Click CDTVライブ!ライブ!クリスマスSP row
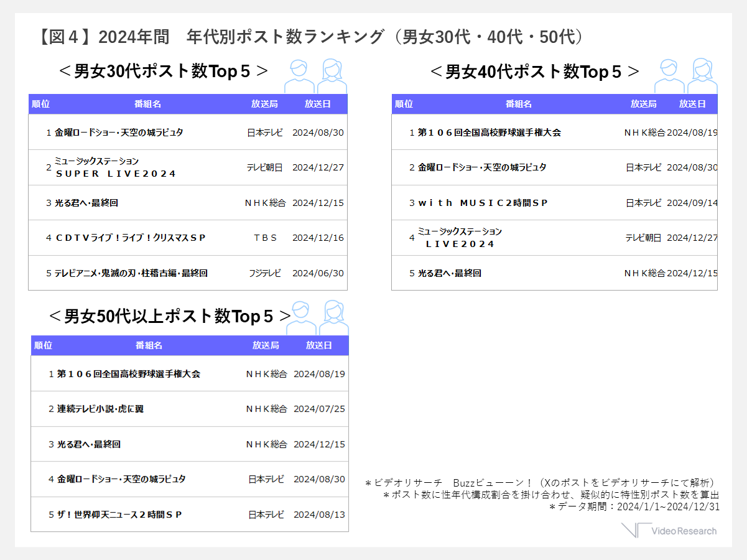Image resolution: width=747 pixels, height=560 pixels. 188,238
